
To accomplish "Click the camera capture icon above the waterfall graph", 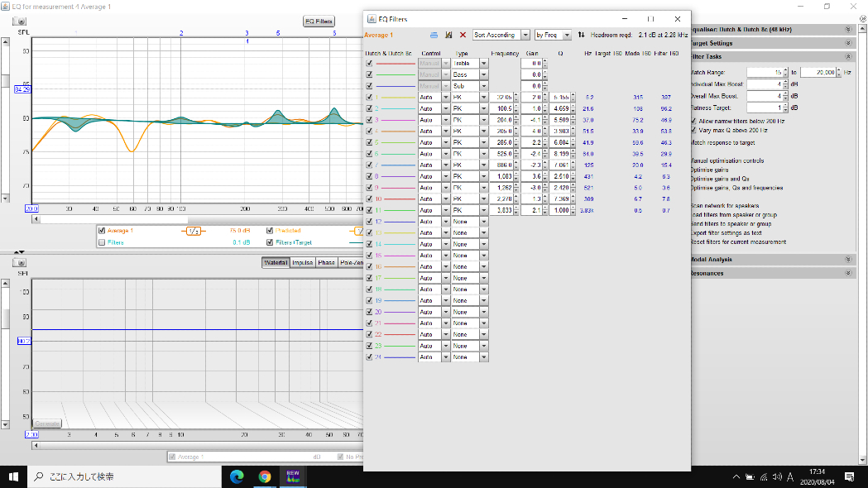I will coord(19,262).
